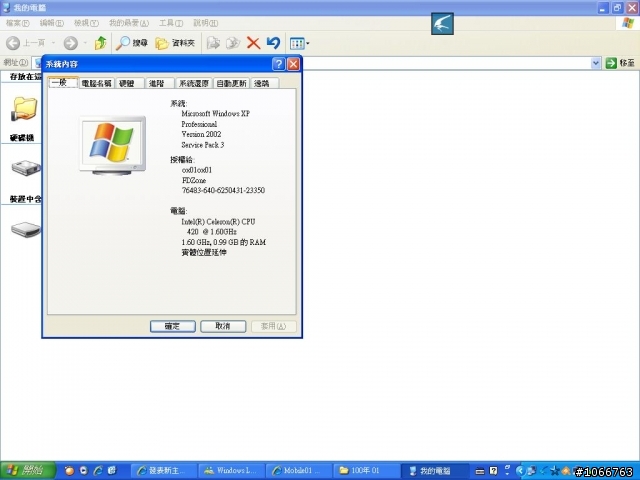Open the 搜尋 search pane

tap(131, 43)
